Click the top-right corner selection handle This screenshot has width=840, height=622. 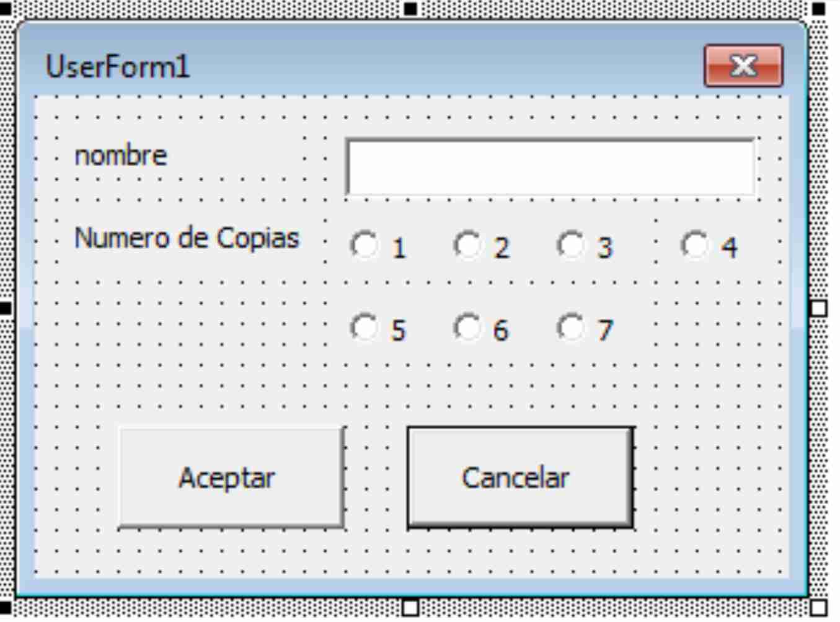(819, 9)
